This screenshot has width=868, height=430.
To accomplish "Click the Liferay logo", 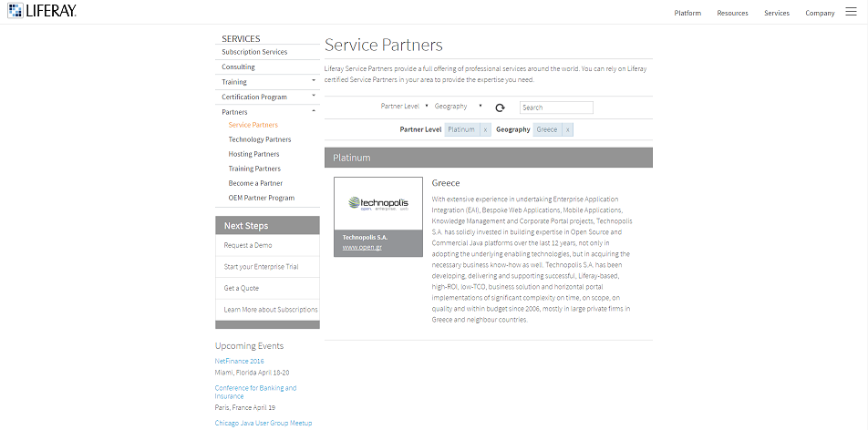I will 42,11.
